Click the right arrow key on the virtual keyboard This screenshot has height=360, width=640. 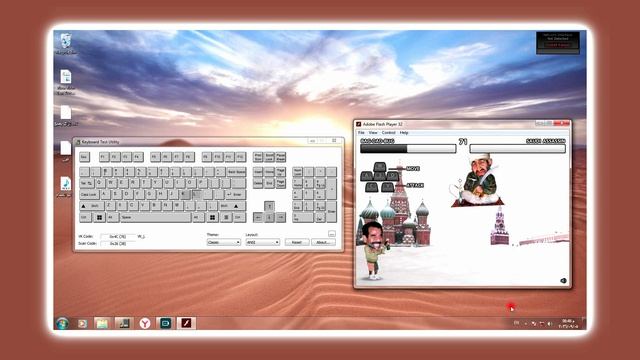(x=281, y=218)
